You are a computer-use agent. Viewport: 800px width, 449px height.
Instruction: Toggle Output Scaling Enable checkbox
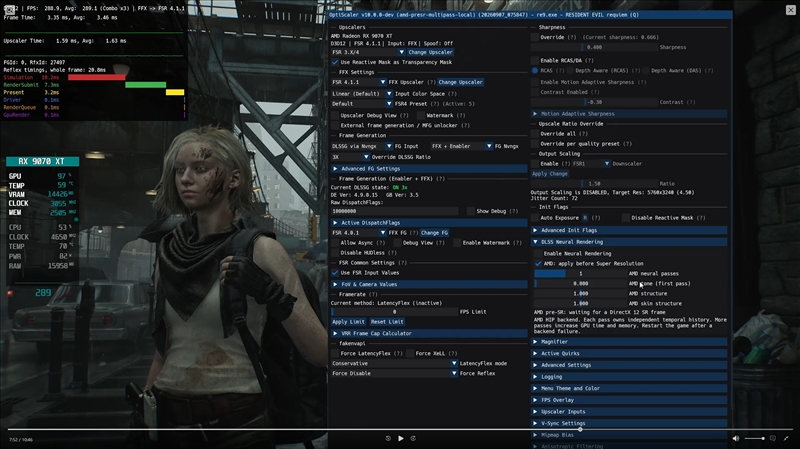[535, 164]
